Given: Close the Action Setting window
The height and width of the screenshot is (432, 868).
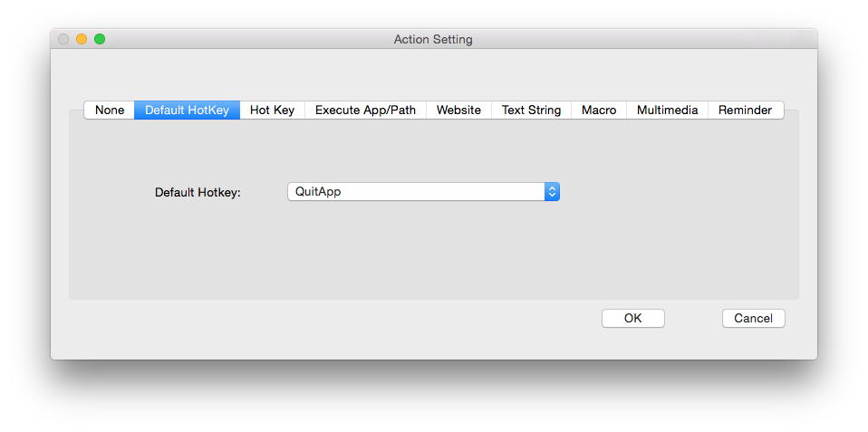Looking at the screenshot, I should [x=63, y=39].
